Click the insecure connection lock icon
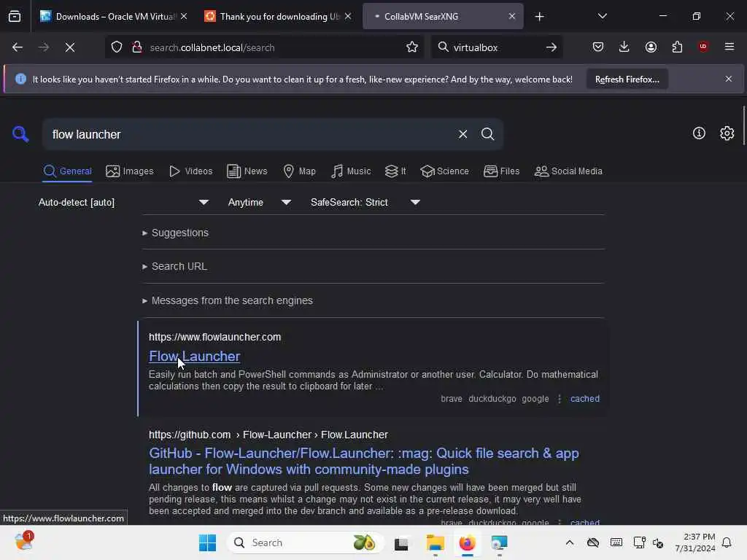 (x=136, y=47)
